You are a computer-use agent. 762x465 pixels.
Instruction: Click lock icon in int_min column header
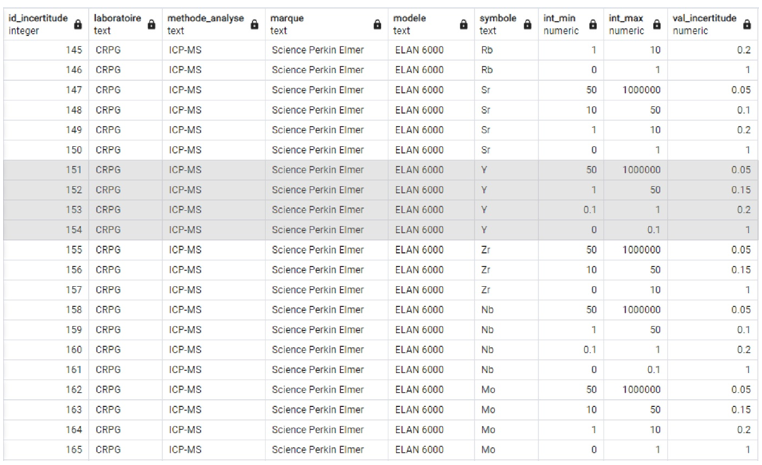point(592,25)
